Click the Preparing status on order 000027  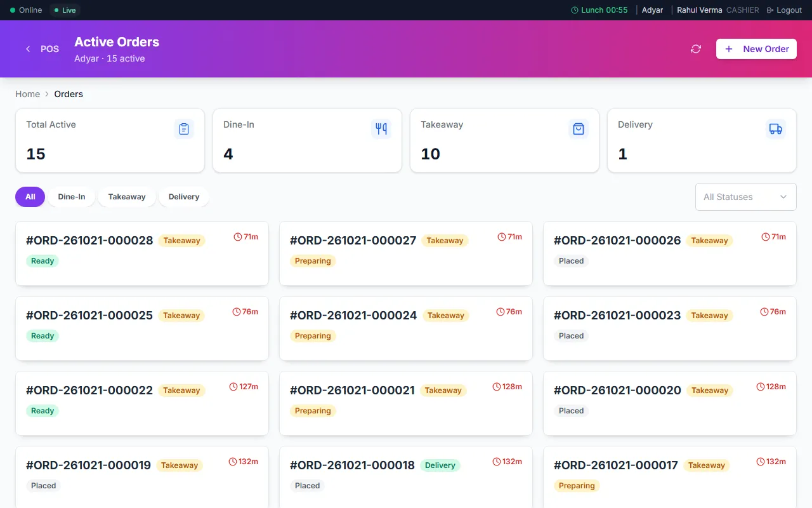(313, 261)
